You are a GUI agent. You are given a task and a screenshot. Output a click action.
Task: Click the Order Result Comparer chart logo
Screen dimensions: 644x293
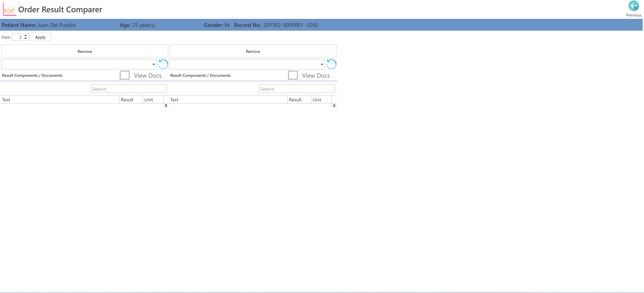(9, 10)
